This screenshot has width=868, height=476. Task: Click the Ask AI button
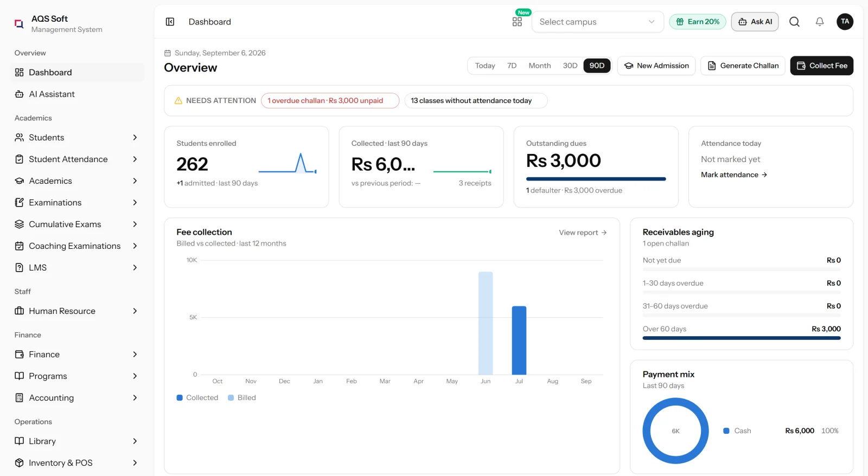point(755,22)
